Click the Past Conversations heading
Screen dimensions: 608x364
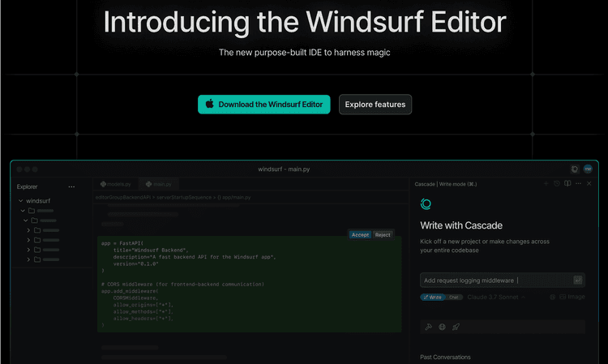pos(445,357)
